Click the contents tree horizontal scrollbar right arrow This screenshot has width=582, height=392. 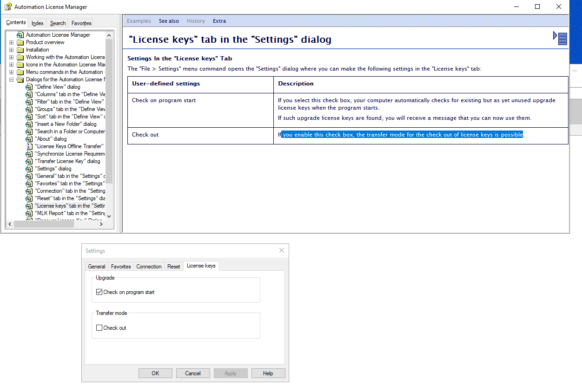[x=101, y=224]
